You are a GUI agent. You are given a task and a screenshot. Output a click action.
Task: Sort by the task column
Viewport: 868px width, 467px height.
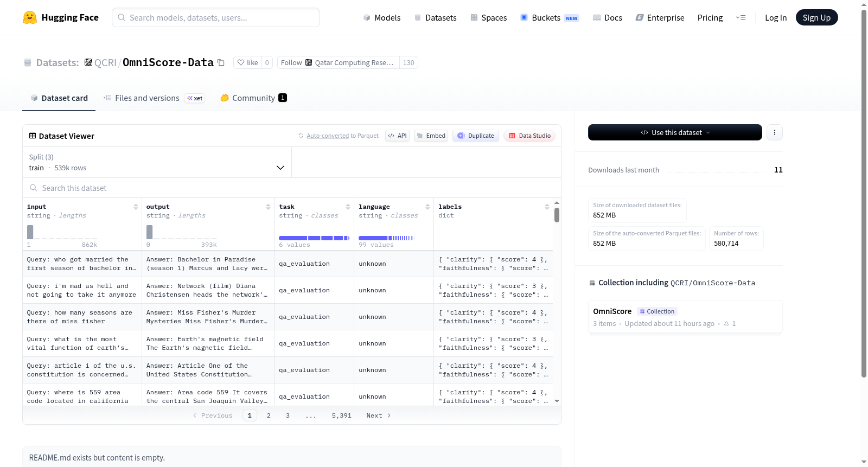(x=348, y=207)
